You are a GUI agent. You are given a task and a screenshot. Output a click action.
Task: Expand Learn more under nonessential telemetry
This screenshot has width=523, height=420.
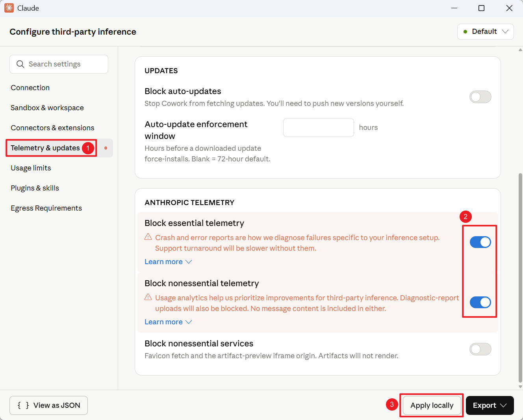tap(168, 322)
